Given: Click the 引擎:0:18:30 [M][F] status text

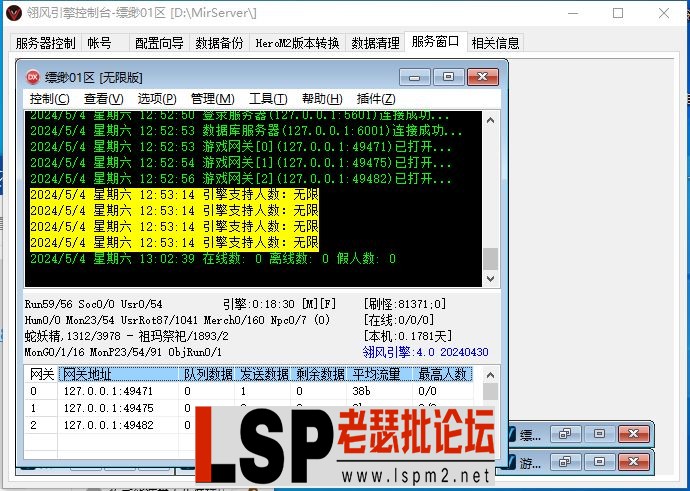Looking at the screenshot, I should point(279,304).
